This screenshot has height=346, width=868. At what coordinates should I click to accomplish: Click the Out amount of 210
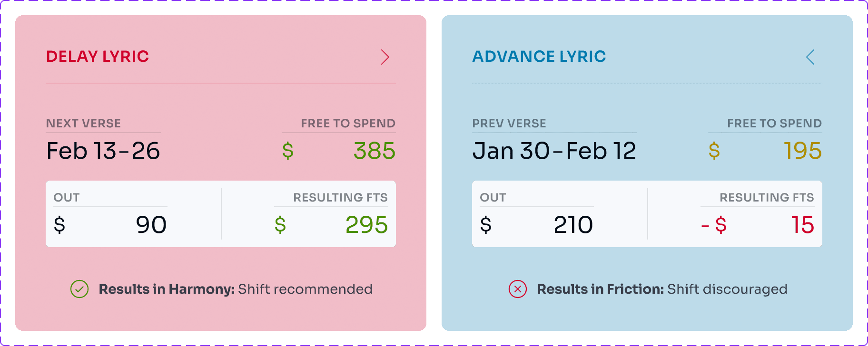tap(573, 225)
